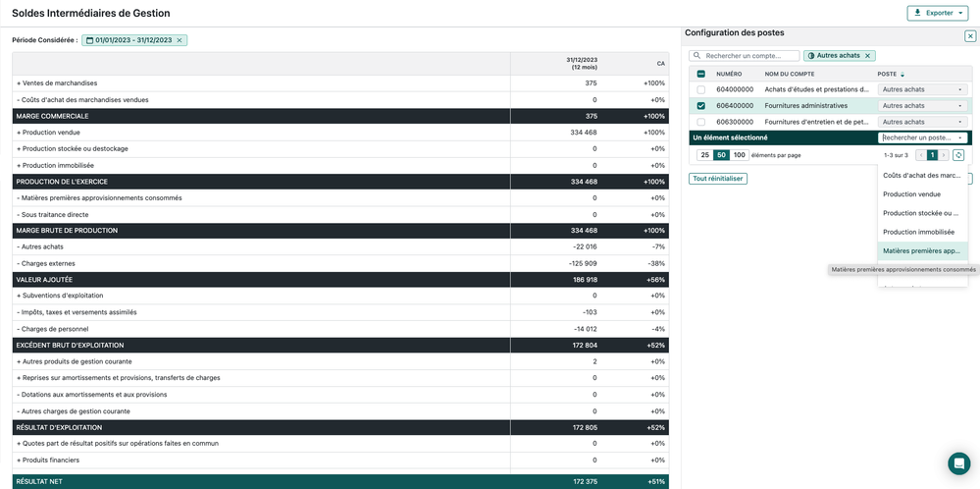Remove the Autres achats filter tag
This screenshot has height=489, width=980.
tap(867, 56)
